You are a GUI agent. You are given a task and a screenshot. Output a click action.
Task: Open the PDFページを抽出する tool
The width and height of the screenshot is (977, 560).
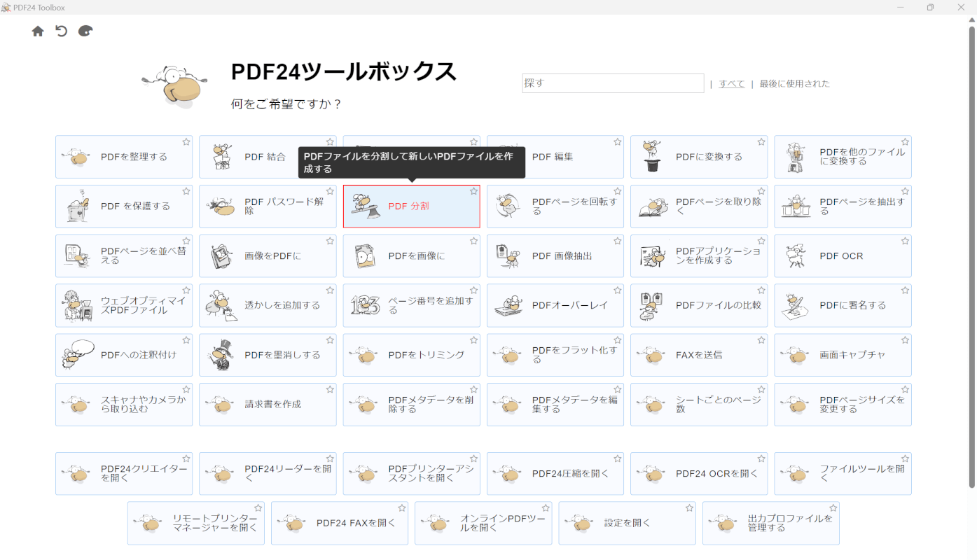[843, 206]
